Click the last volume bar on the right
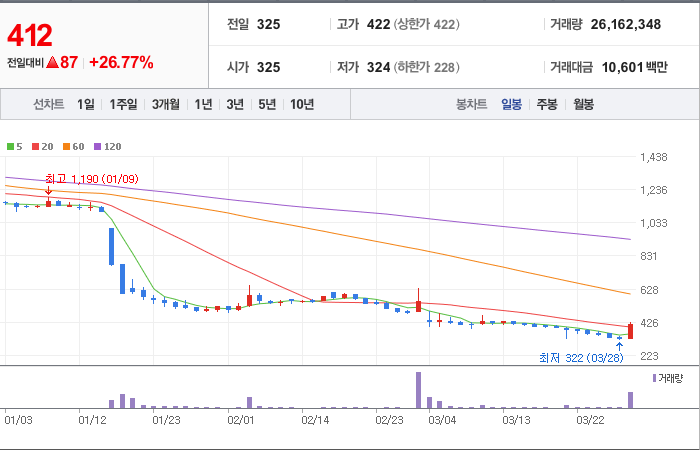This screenshot has height=450, width=700. tap(630, 400)
